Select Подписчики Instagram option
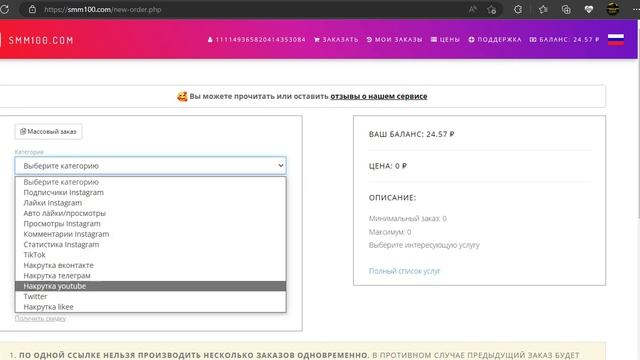 coord(151,192)
